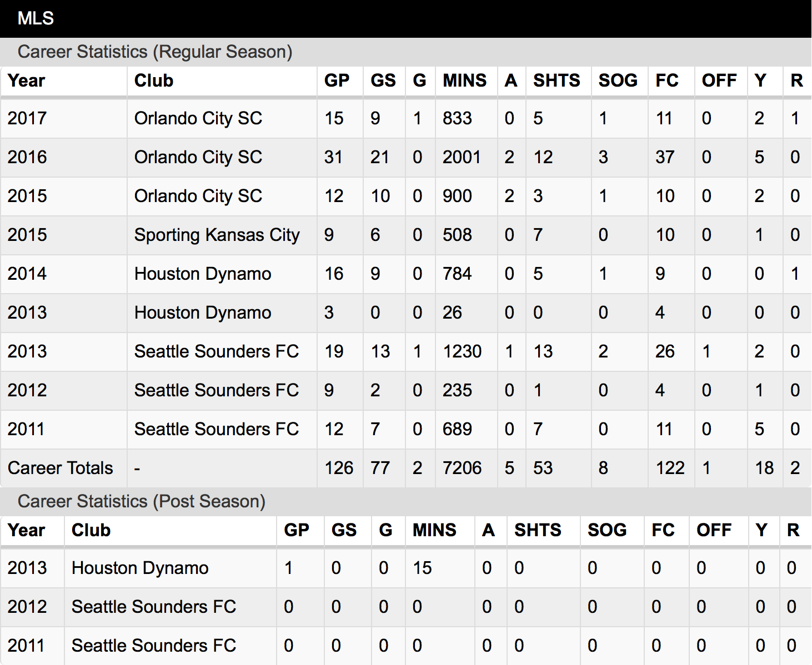The height and width of the screenshot is (665, 812).
Task: Click Orlando City SC in 2016 row
Action: tap(198, 157)
